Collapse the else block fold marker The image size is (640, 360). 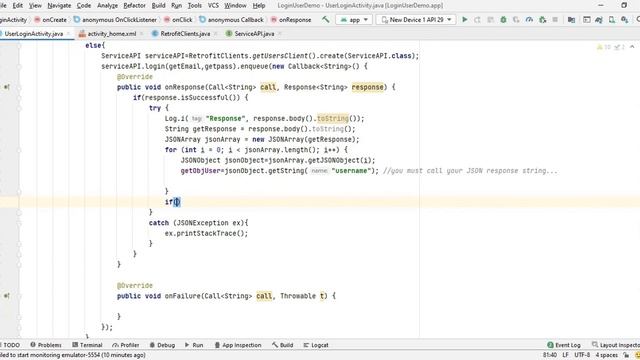[x=19, y=45]
